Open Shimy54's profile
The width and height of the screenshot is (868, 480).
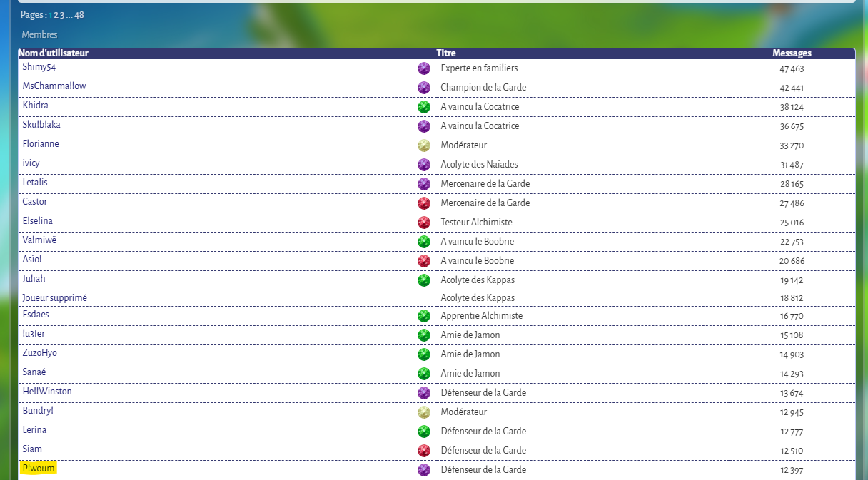(39, 67)
